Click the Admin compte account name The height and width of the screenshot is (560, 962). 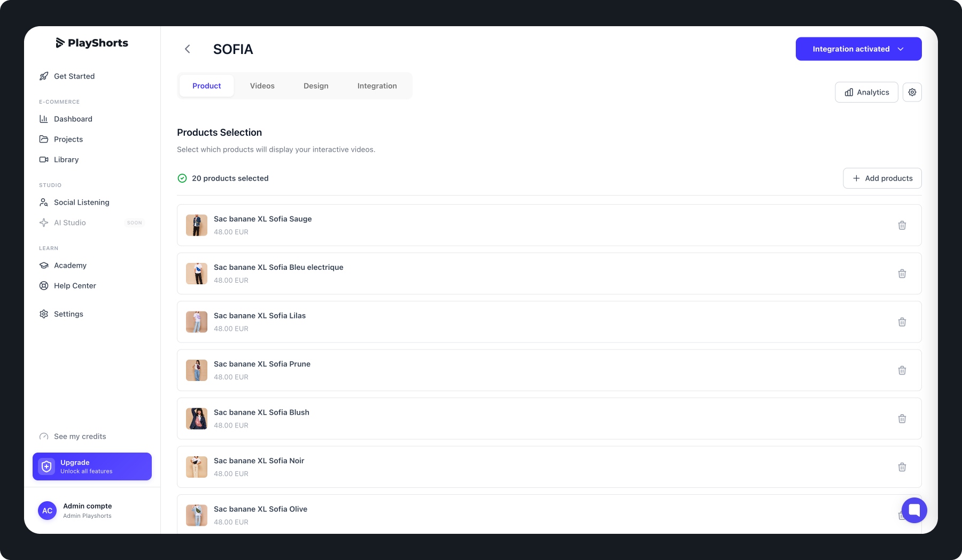click(x=88, y=506)
